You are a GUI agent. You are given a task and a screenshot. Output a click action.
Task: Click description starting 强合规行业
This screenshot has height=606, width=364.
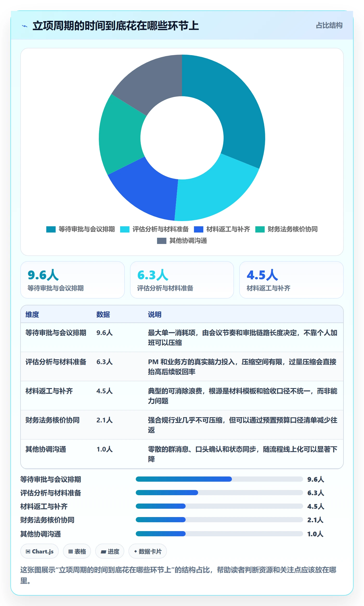(243, 425)
